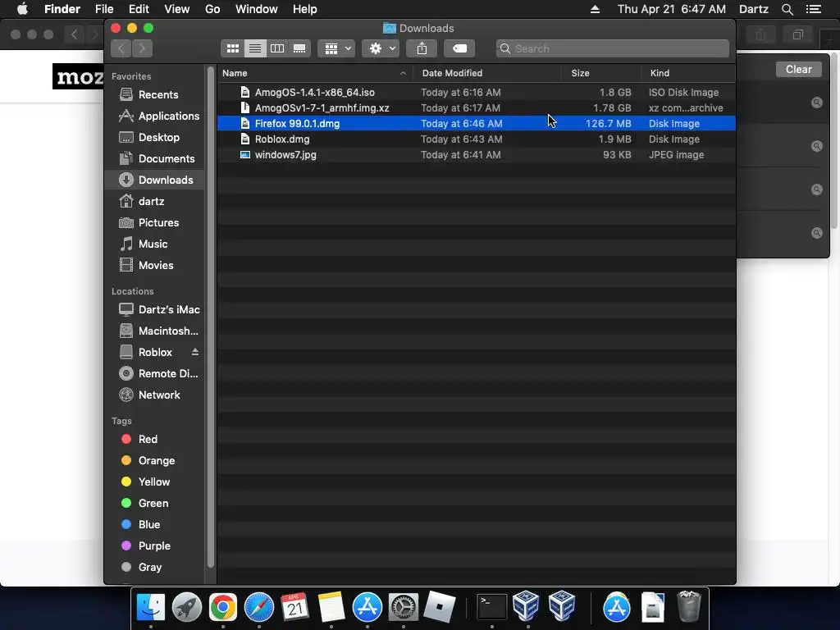Open the File menu
This screenshot has height=630, width=840.
point(104,9)
